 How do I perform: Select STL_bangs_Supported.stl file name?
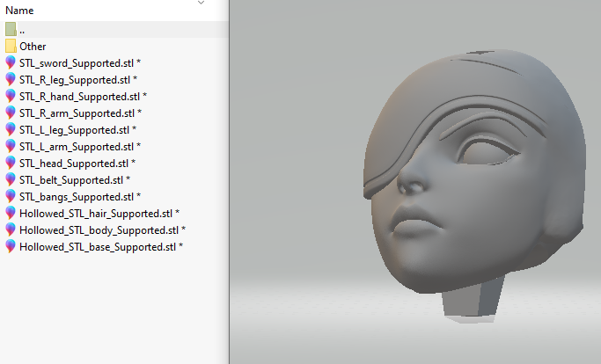[x=79, y=196]
